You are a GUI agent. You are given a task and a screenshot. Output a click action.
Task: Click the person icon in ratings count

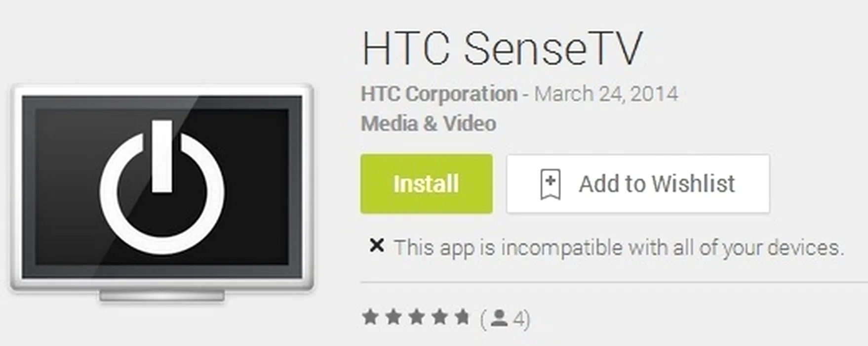500,318
